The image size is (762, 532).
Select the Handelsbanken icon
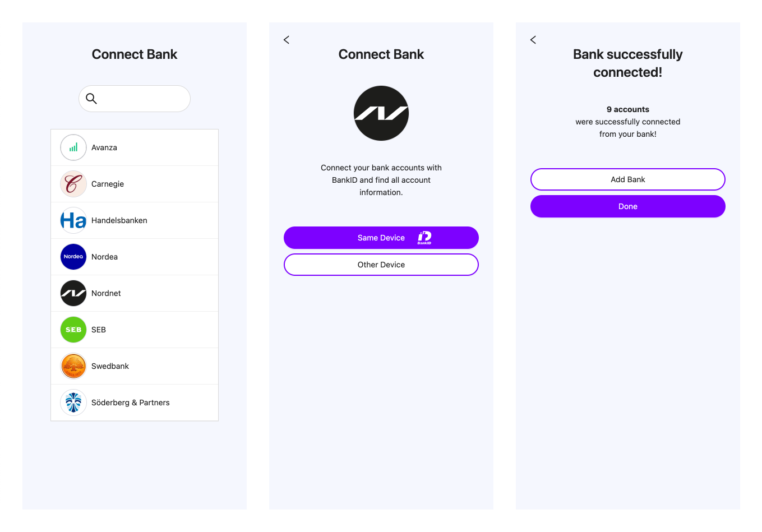(x=73, y=220)
